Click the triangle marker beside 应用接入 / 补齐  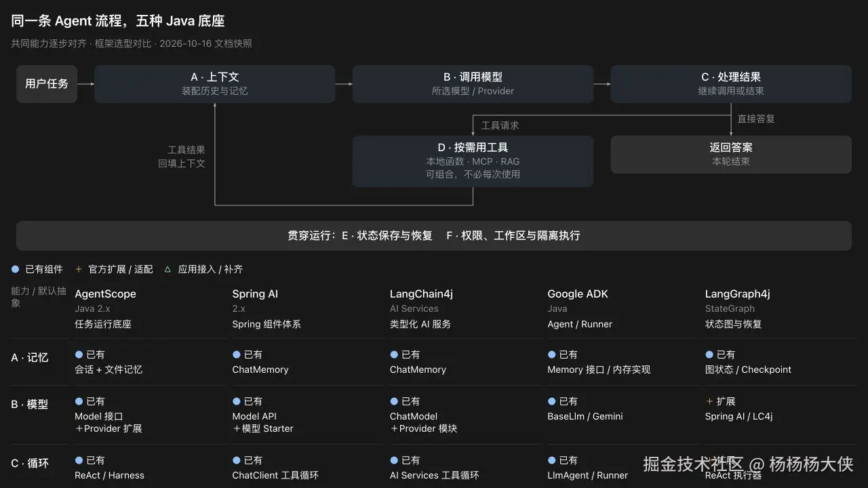(x=167, y=269)
